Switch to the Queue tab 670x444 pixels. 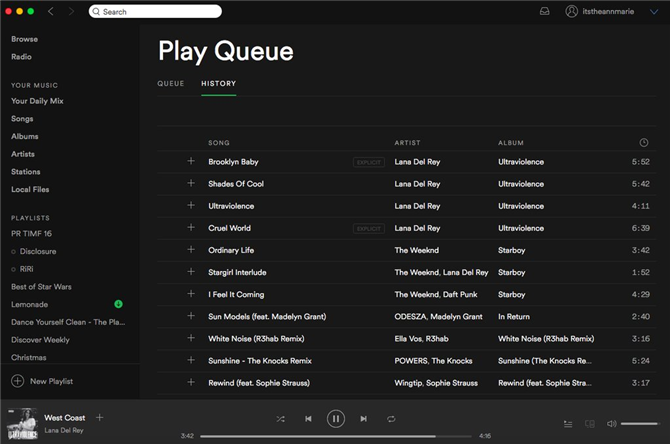(170, 83)
